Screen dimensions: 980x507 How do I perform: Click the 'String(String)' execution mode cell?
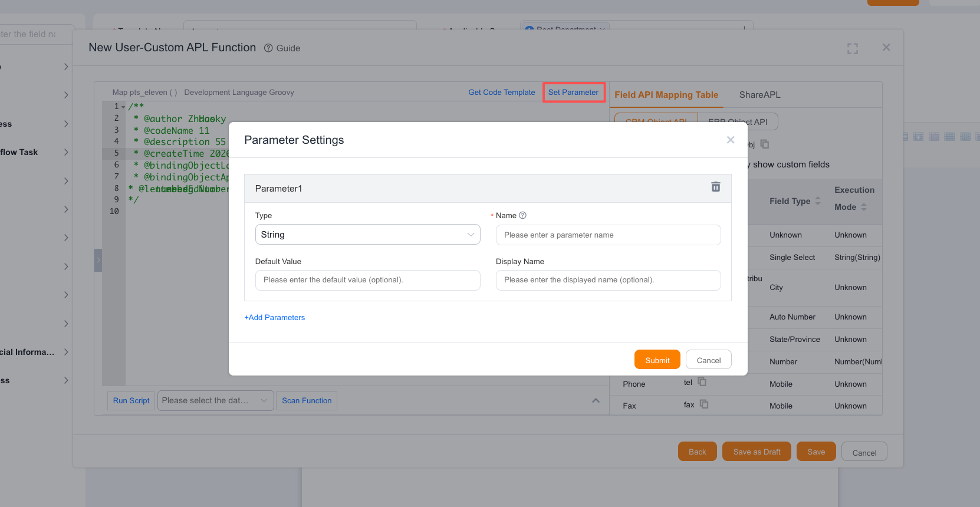tap(857, 258)
